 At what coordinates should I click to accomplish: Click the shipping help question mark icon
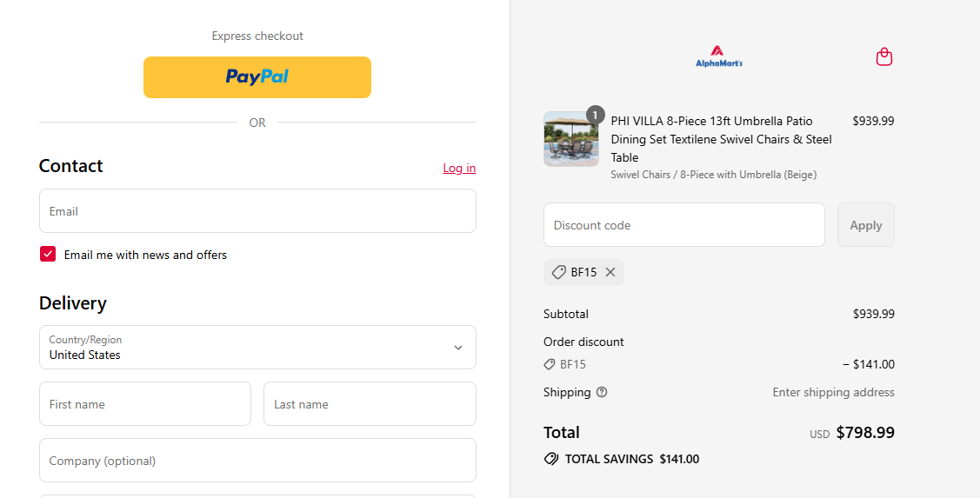pyautogui.click(x=602, y=392)
